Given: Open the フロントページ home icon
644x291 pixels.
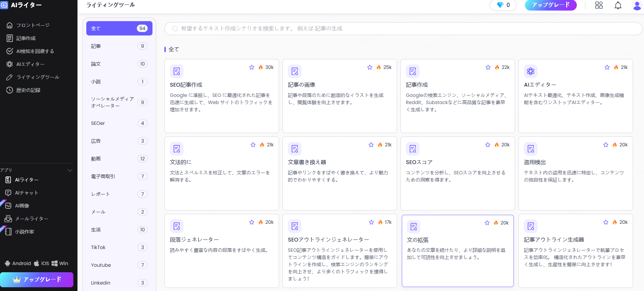Looking at the screenshot, I should [10, 25].
